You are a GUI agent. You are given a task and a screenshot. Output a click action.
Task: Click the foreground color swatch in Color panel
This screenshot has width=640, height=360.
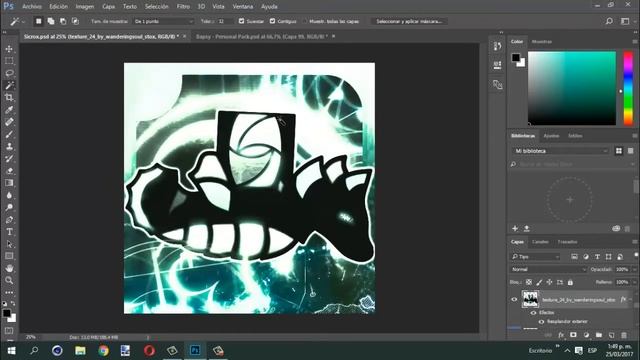click(x=516, y=58)
